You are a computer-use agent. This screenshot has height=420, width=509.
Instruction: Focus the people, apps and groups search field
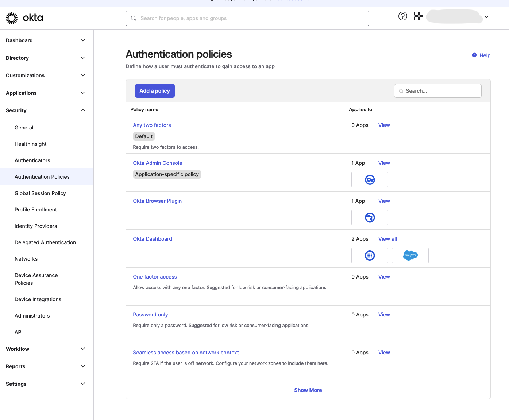pos(247,18)
